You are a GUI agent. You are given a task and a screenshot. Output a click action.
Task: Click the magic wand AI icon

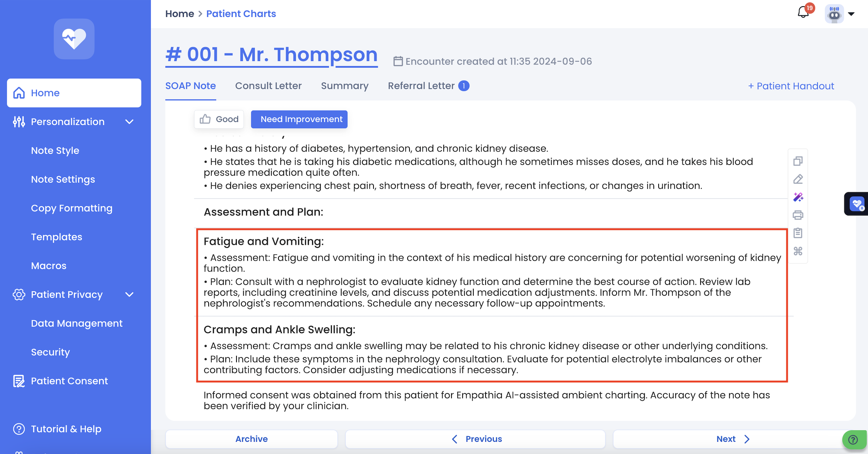click(798, 197)
